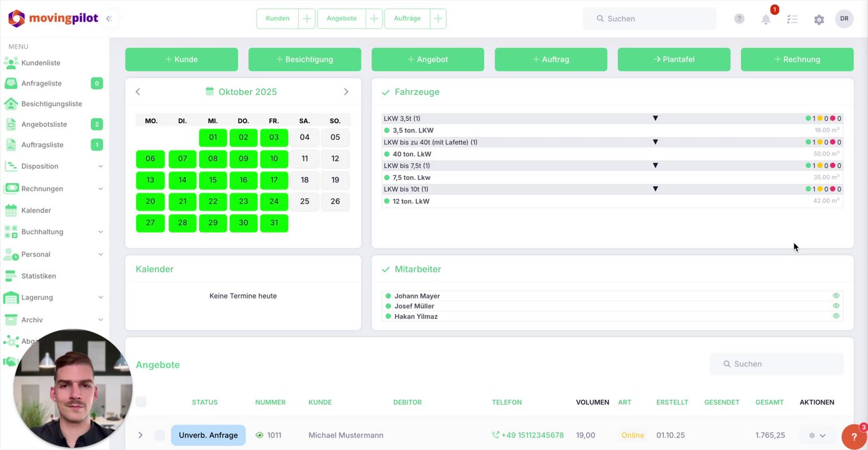868x450 pixels.
Task: Open the task checklist icon in header
Action: click(792, 19)
